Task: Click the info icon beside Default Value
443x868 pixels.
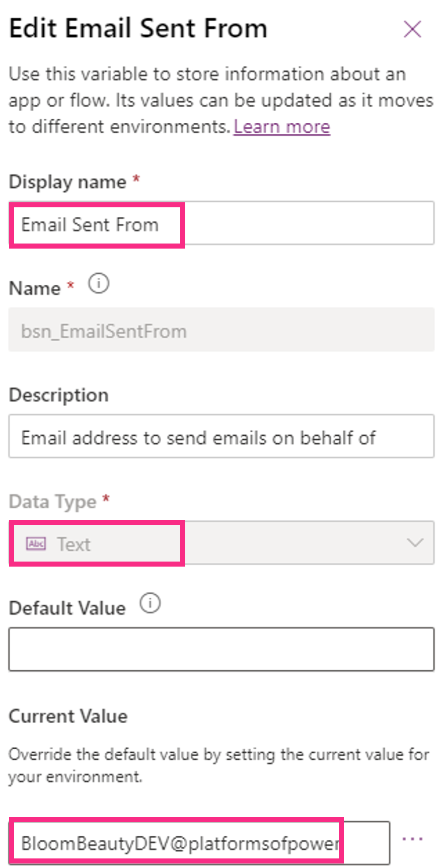Action: click(150, 603)
